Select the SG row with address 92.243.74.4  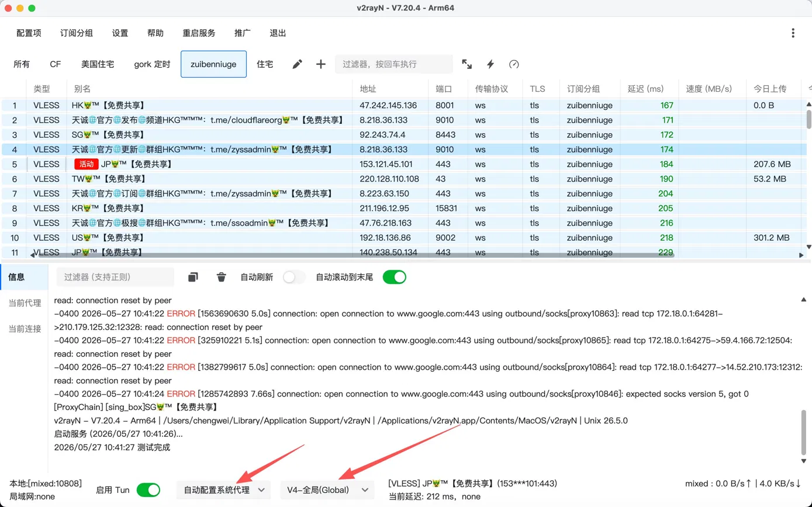pyautogui.click(x=403, y=135)
